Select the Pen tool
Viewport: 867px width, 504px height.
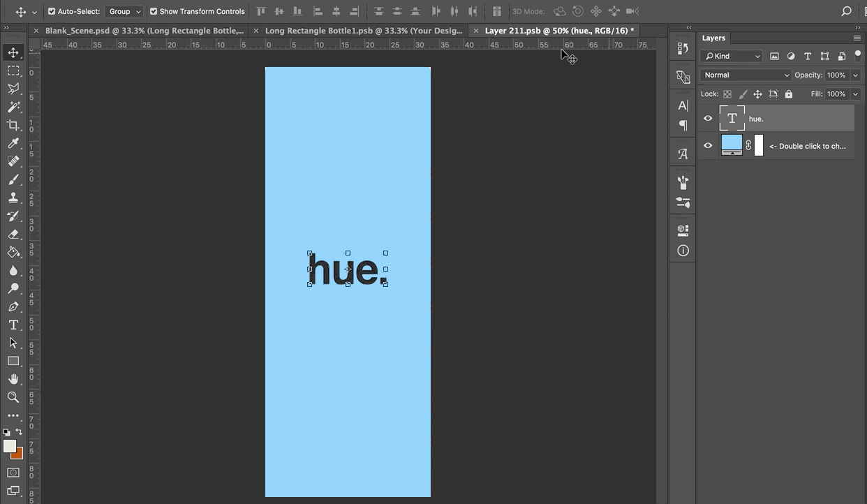(x=13, y=306)
